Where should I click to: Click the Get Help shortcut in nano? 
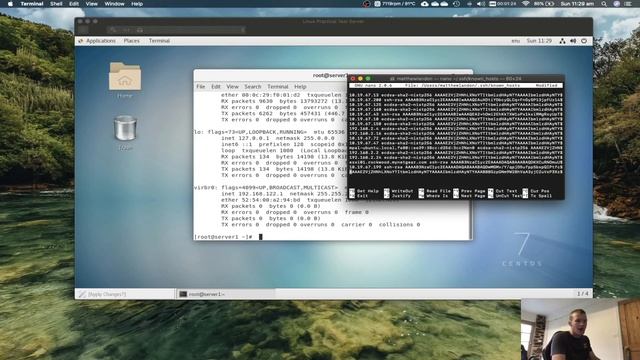coord(364,191)
